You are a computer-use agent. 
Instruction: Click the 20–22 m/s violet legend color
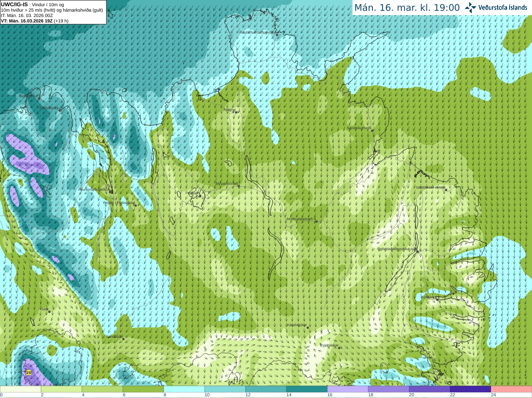tap(430, 389)
